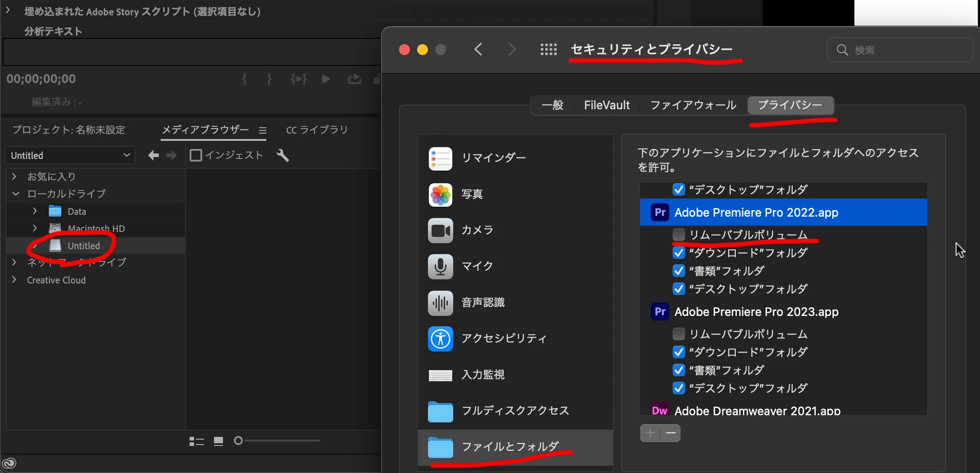Viewport: 980px width, 473px height.
Task: Expand the Network Drives node
Action: [14, 262]
